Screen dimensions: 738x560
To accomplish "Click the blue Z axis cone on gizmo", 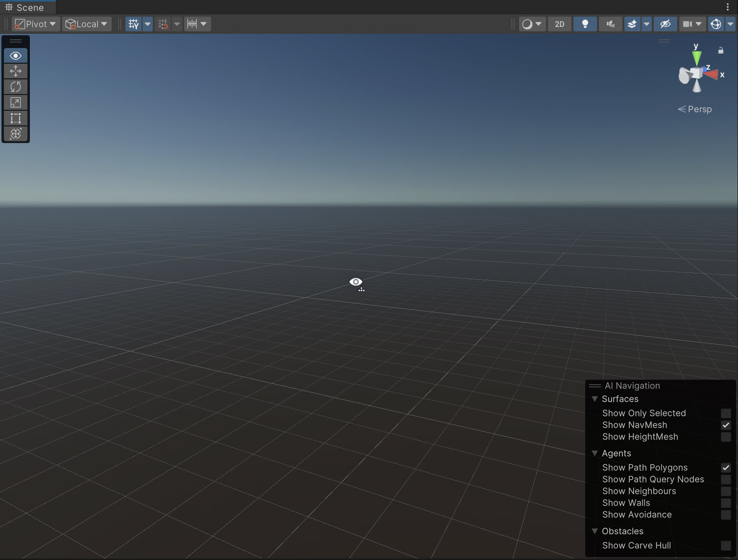I will click(x=705, y=70).
